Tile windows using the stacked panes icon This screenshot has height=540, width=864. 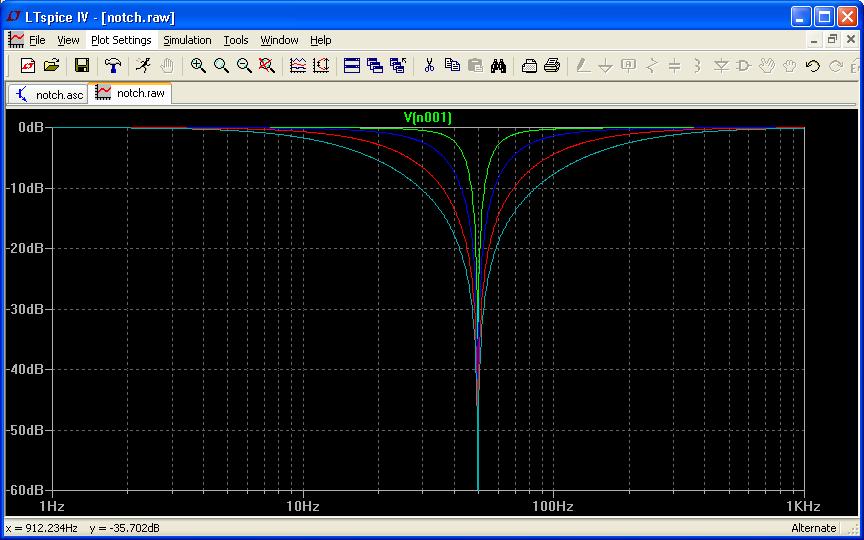352,66
